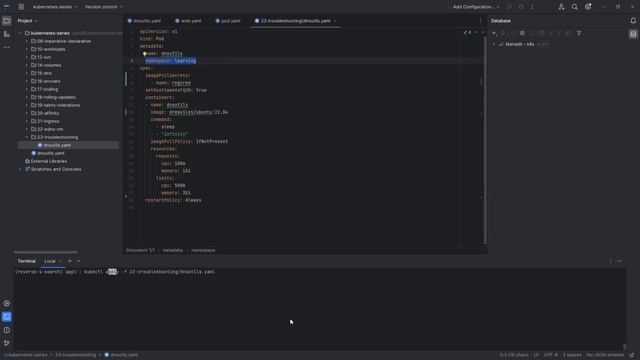Select the 19-taints-tolerations folder
The width and height of the screenshot is (640, 360).
point(58,105)
